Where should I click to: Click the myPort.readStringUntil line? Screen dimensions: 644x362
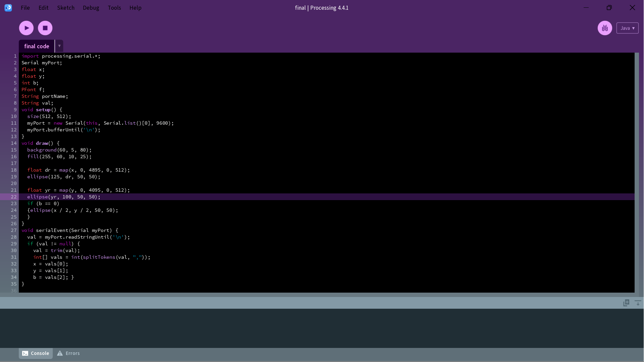tap(78, 237)
